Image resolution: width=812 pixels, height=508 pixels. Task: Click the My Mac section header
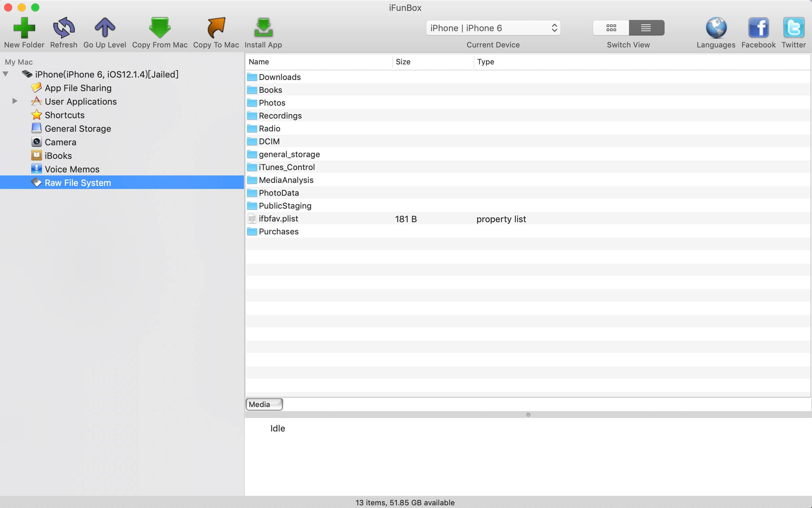click(19, 62)
